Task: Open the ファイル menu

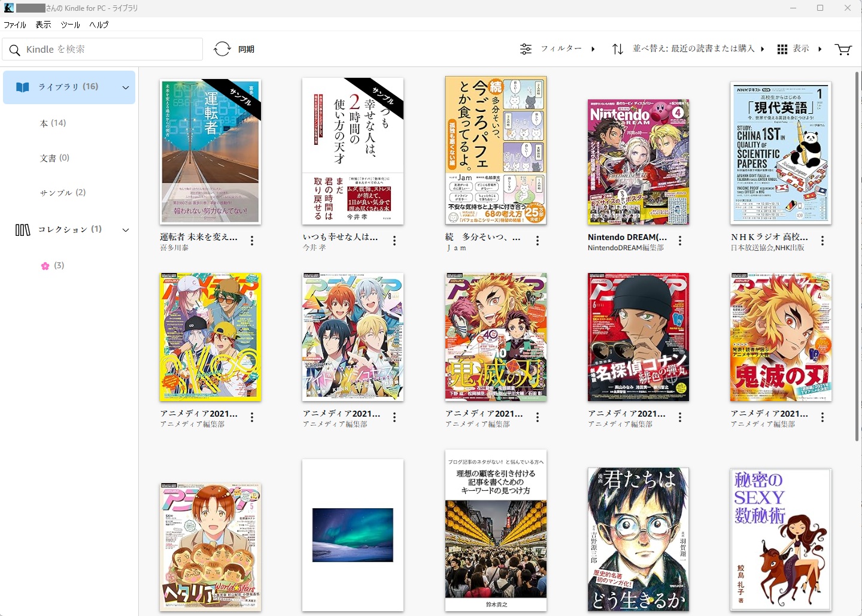Action: point(15,25)
